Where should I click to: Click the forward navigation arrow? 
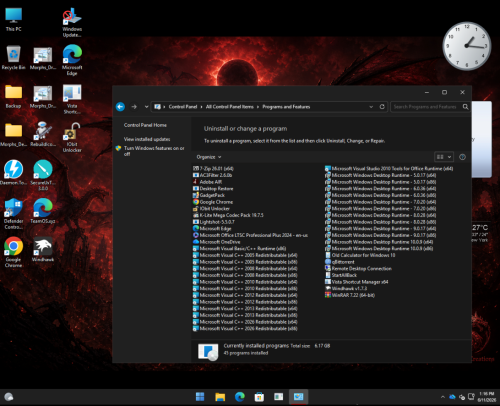[134, 107]
